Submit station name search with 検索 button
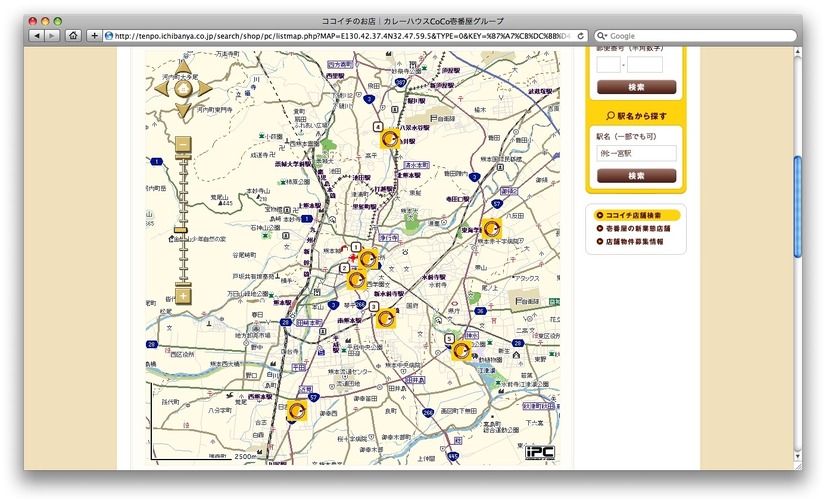Viewport: 826px width, 503px height. point(636,175)
